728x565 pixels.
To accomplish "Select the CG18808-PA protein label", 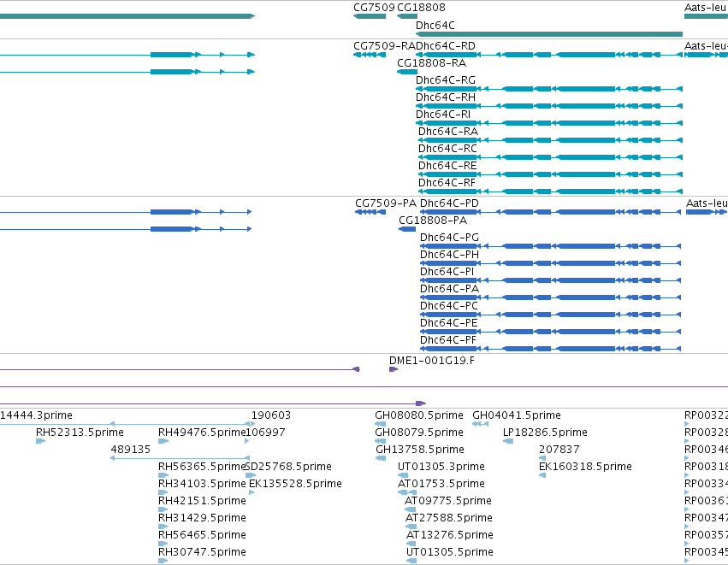I will tap(433, 221).
